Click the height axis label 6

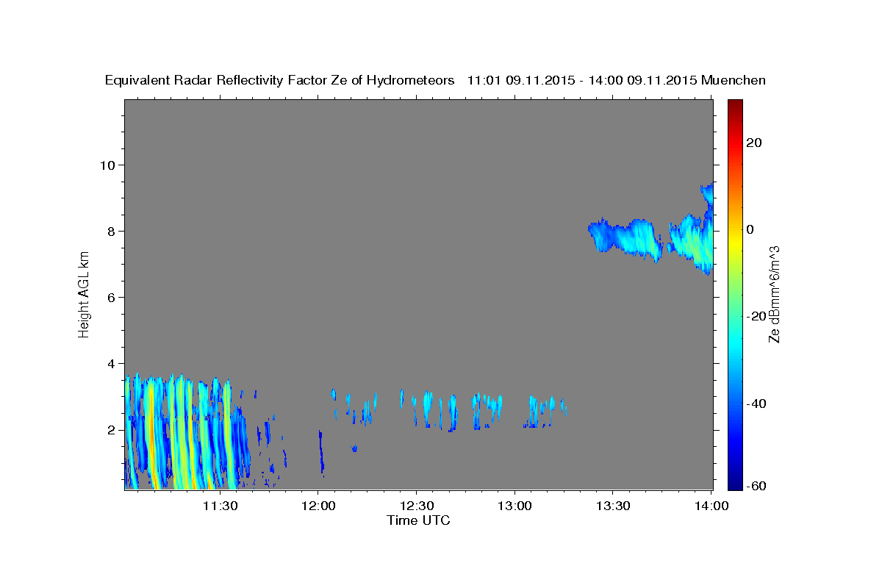pyautogui.click(x=112, y=297)
